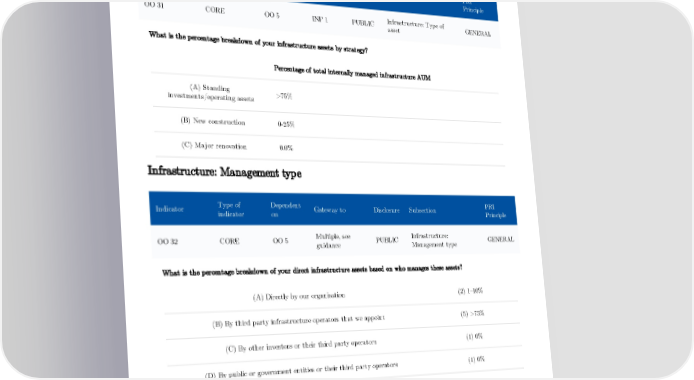Viewport: 694px width, 380px height.
Task: Click CORE in the OO 31 row
Action: pyautogui.click(x=215, y=10)
